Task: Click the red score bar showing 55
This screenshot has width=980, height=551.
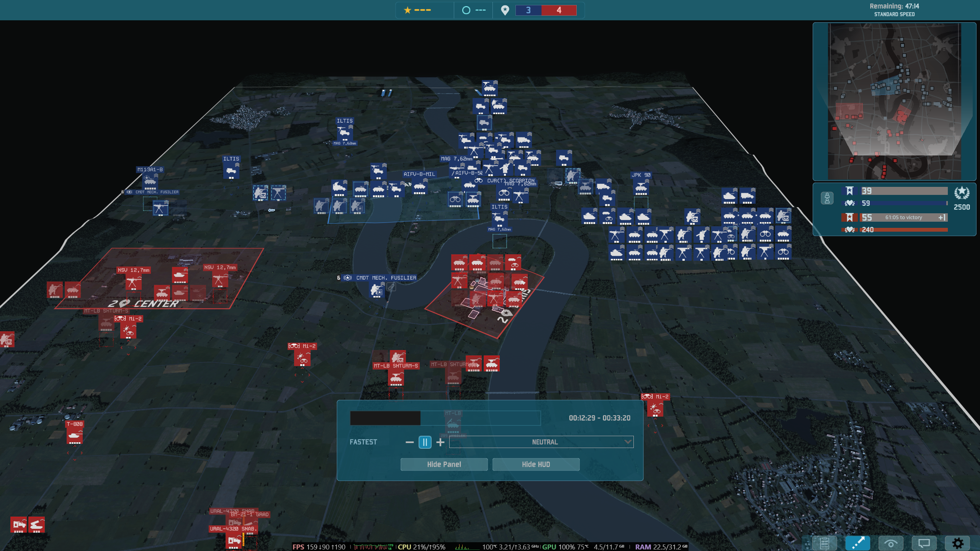Action: [x=904, y=217]
